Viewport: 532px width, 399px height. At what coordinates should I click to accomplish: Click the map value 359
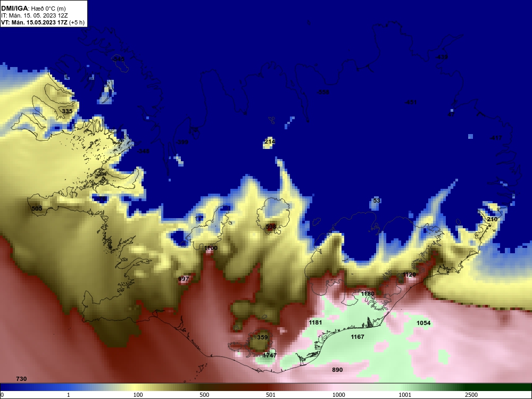click(262, 337)
